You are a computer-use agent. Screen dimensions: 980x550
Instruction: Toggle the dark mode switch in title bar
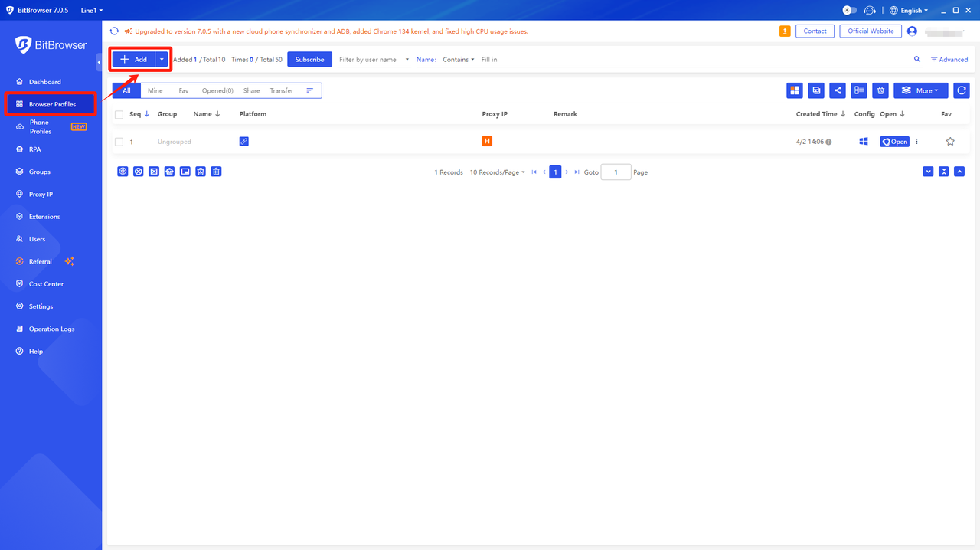[848, 10]
